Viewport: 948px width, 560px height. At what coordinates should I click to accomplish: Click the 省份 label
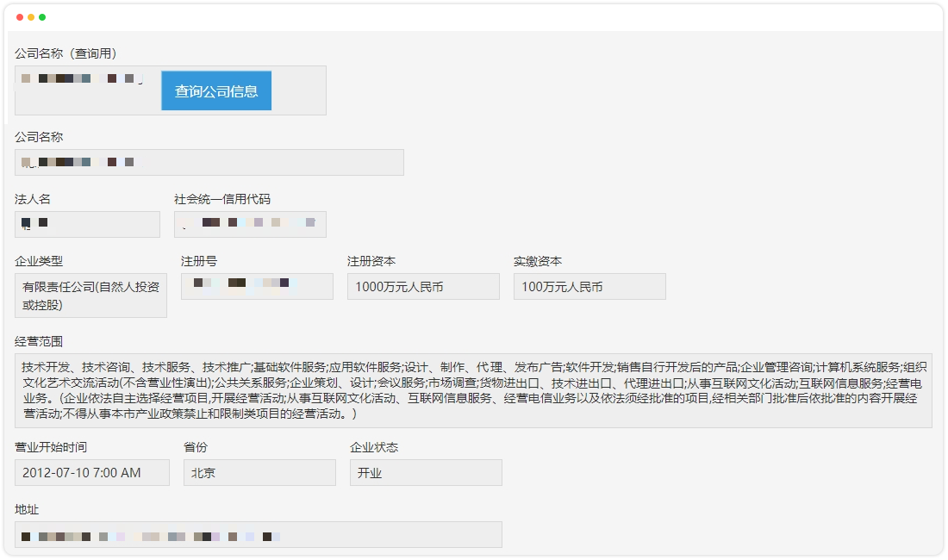click(x=196, y=447)
